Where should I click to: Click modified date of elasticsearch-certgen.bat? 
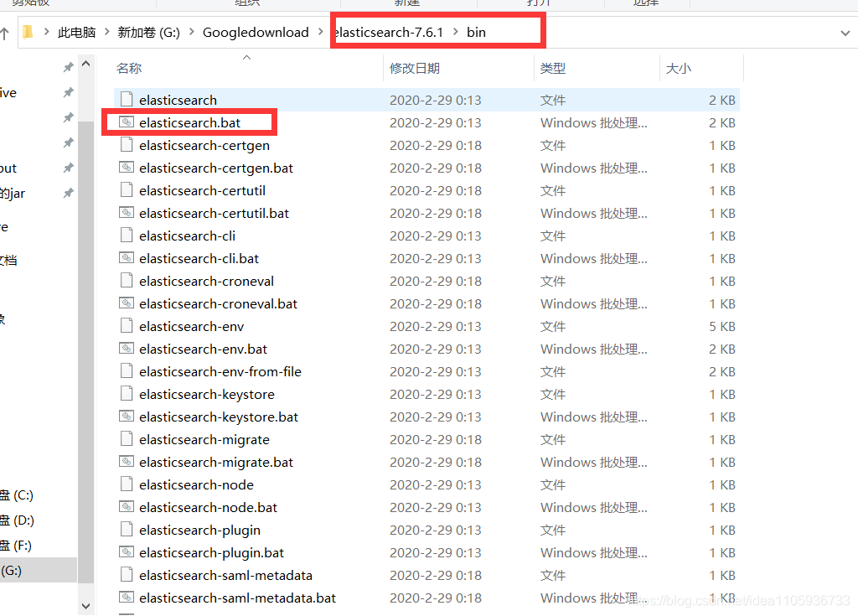pos(435,168)
